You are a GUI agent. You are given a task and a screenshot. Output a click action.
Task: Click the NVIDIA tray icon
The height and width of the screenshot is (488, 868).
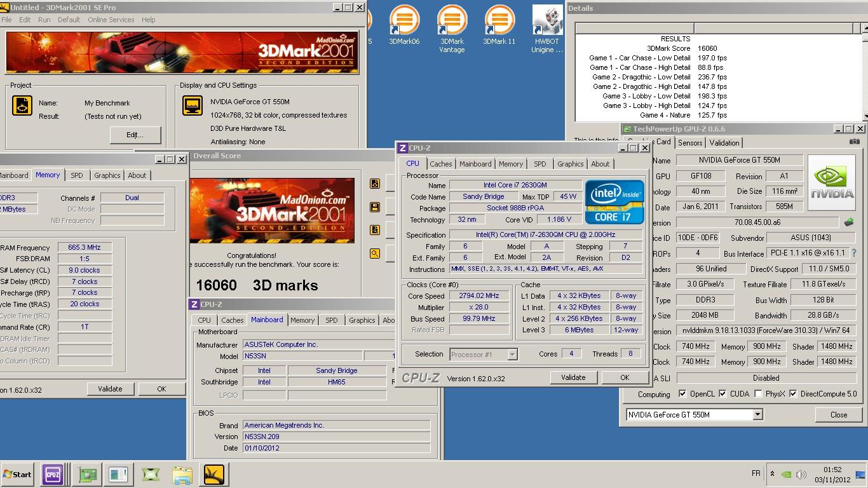(786, 474)
